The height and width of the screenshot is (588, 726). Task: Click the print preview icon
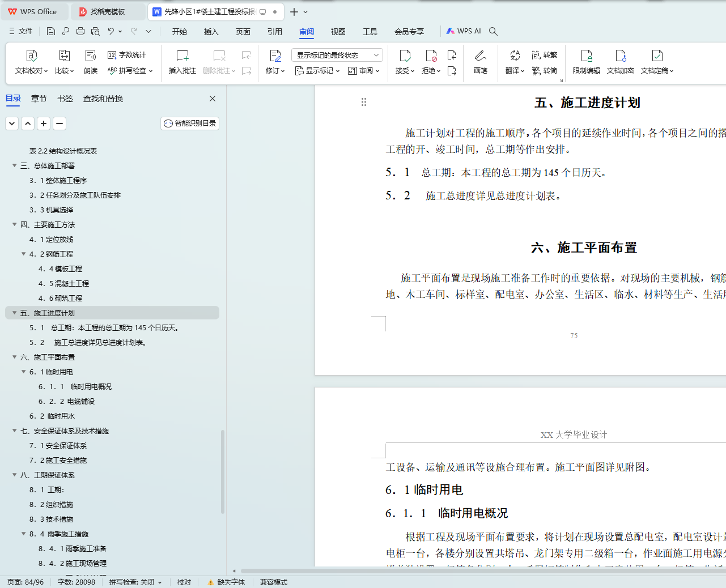click(x=95, y=31)
